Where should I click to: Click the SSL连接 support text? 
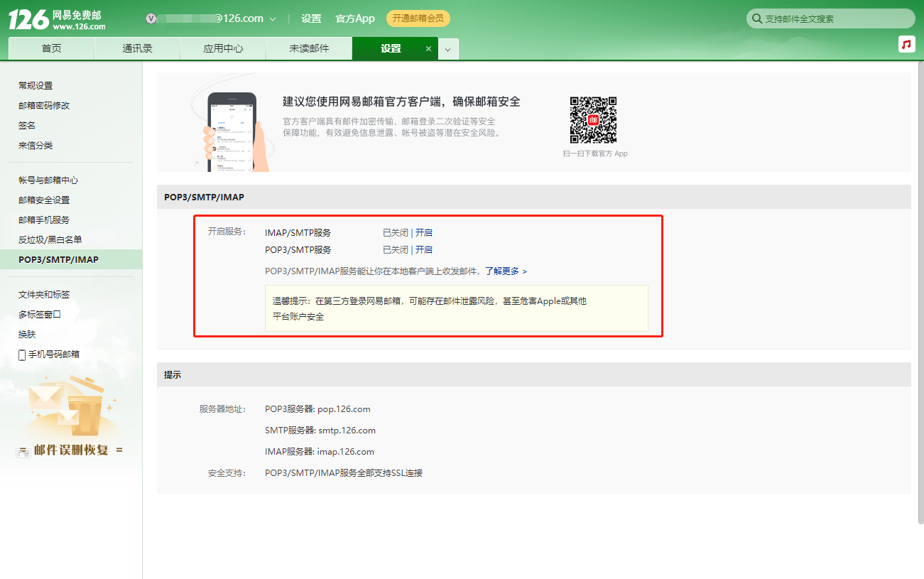click(344, 473)
